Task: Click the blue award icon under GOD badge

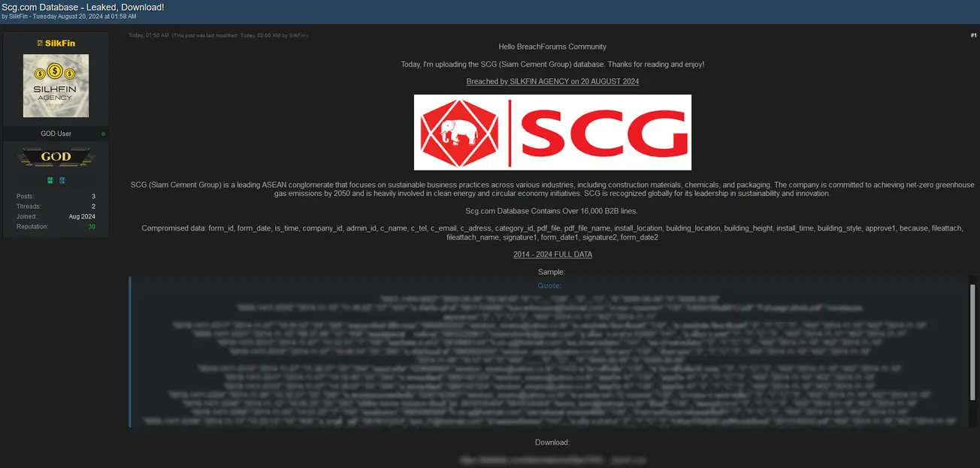Action: click(x=62, y=180)
